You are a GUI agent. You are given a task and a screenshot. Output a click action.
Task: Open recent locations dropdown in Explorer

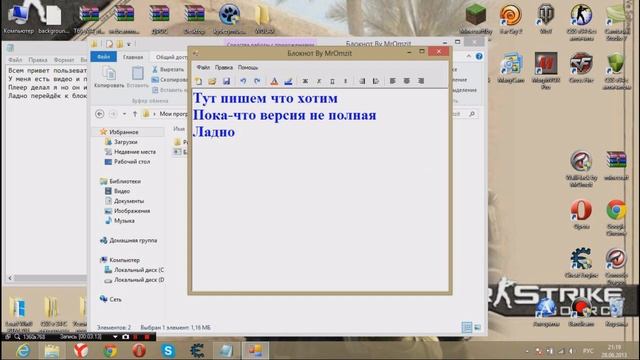coord(124,114)
